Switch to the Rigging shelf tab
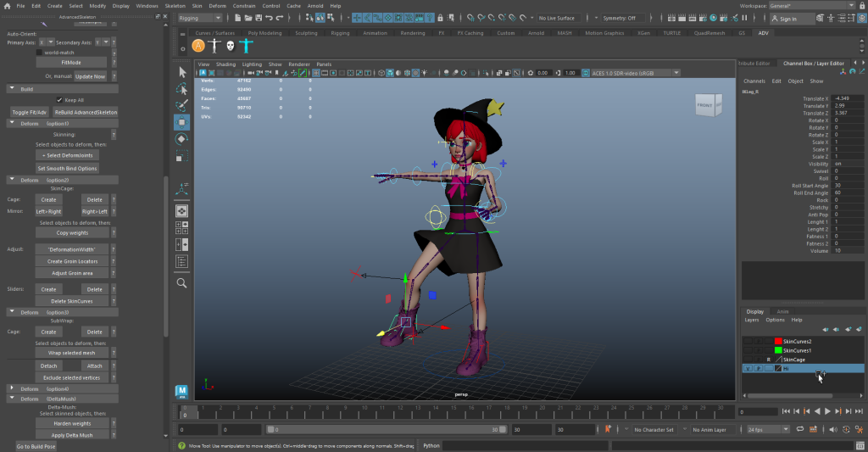This screenshot has height=452, width=868. click(x=340, y=33)
